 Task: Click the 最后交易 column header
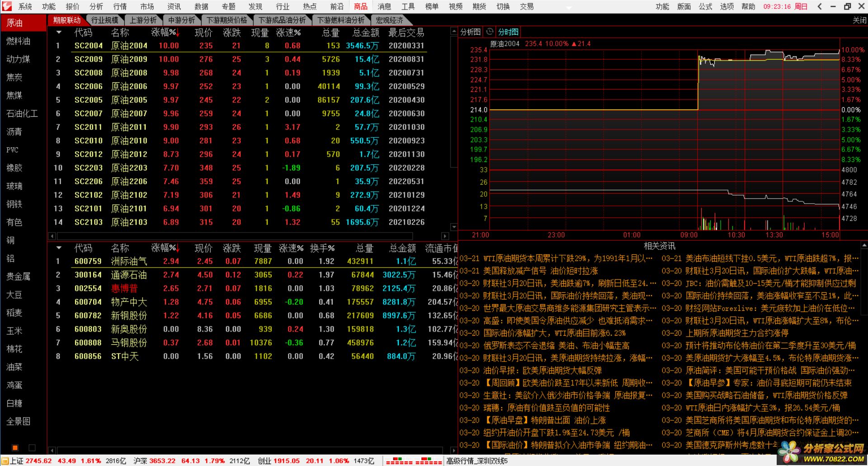click(406, 33)
